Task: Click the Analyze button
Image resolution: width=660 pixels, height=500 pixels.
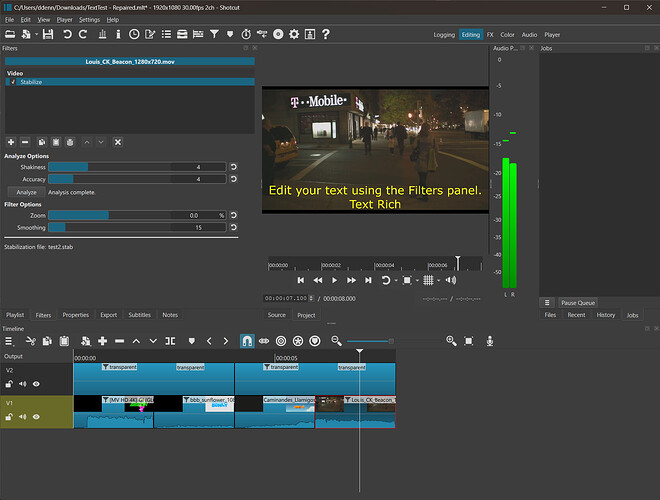Action: tap(27, 192)
